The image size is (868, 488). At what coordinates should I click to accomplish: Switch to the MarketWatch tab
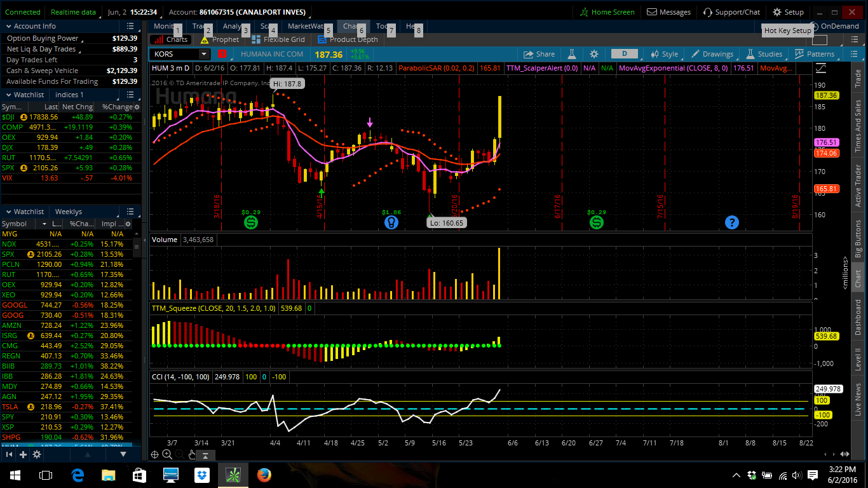coord(306,26)
